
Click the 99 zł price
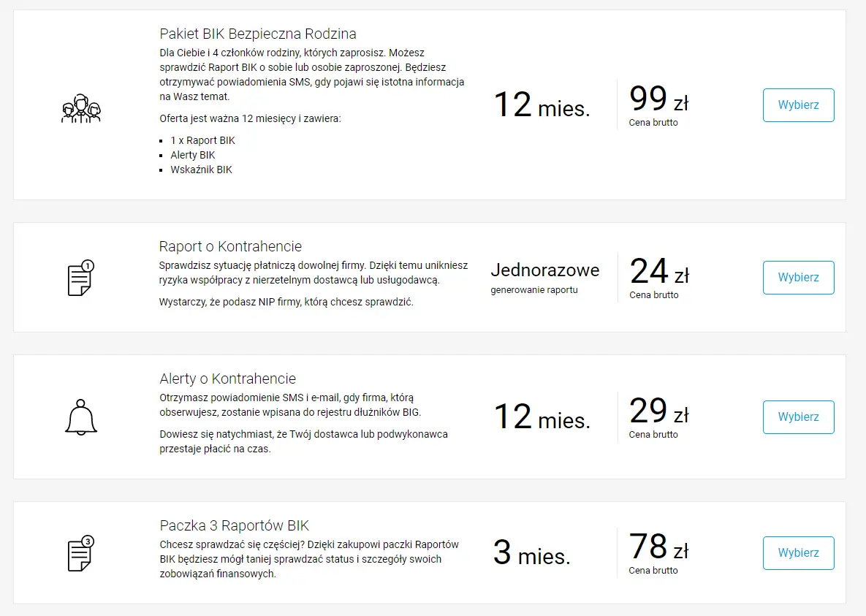coord(659,99)
